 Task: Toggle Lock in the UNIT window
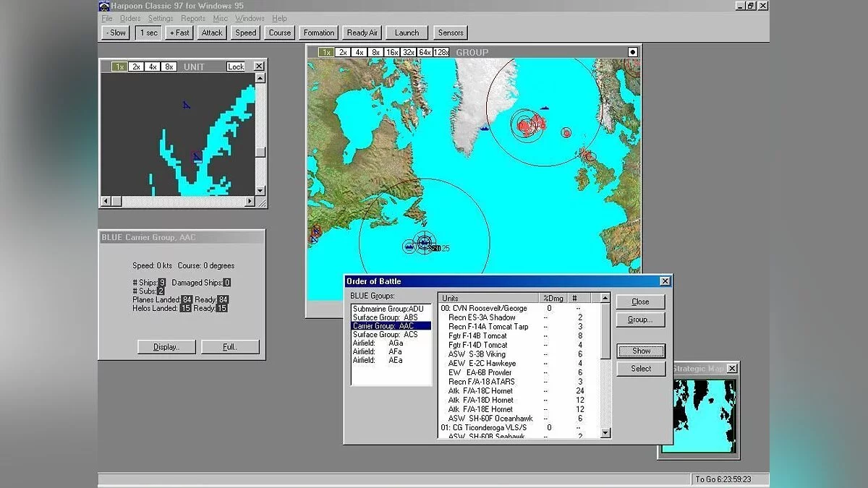pos(236,67)
